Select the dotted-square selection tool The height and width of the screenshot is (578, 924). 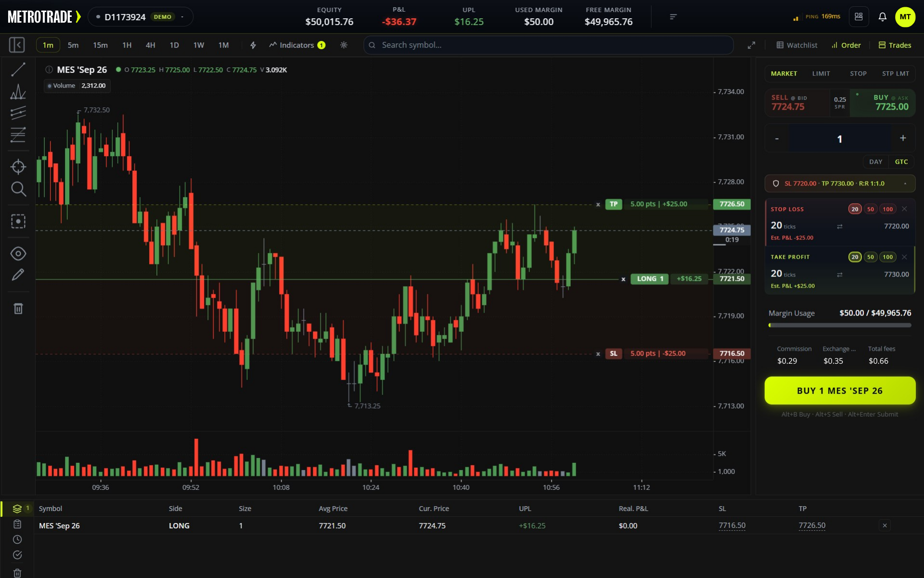tap(18, 222)
